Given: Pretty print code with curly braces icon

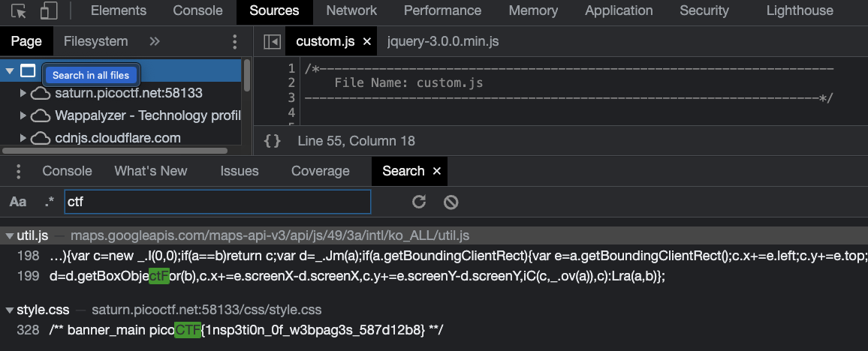Looking at the screenshot, I should 273,141.
